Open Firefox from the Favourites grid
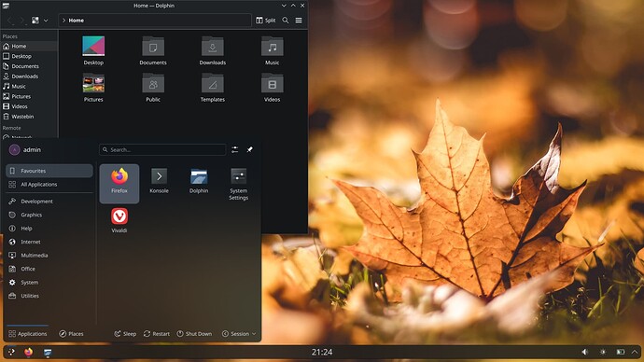 [119, 184]
